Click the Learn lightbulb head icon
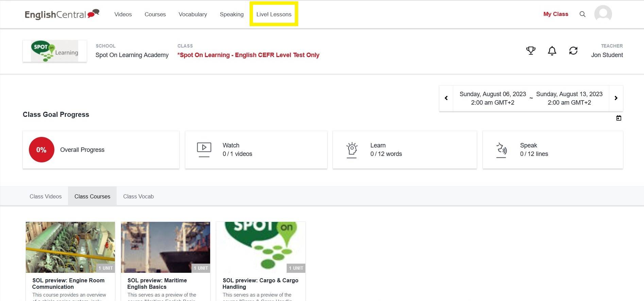 (x=352, y=150)
